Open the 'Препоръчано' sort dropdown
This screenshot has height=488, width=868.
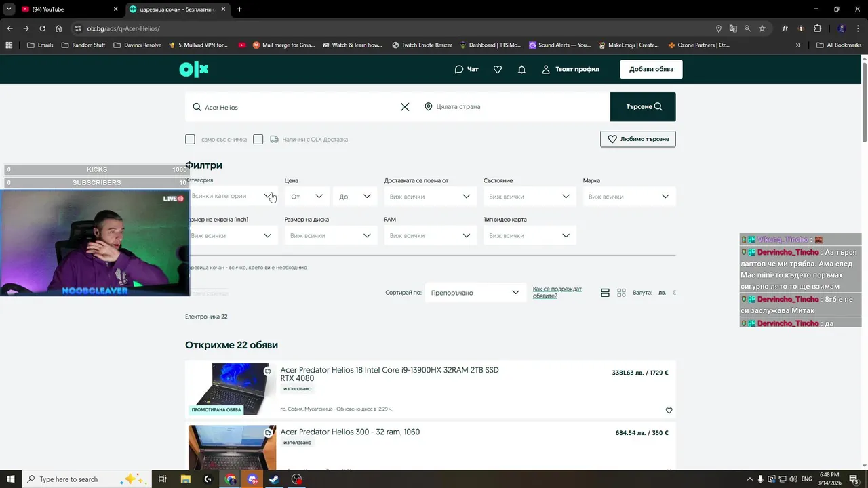[475, 293]
